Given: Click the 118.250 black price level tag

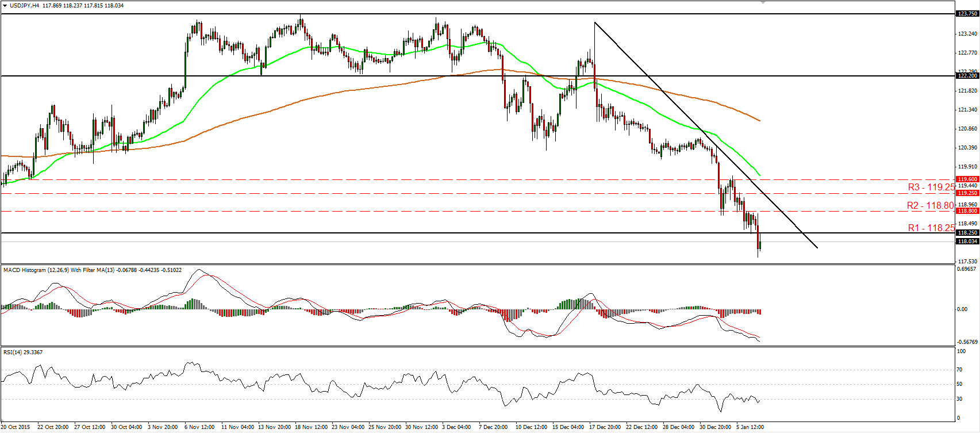Looking at the screenshot, I should (x=967, y=233).
